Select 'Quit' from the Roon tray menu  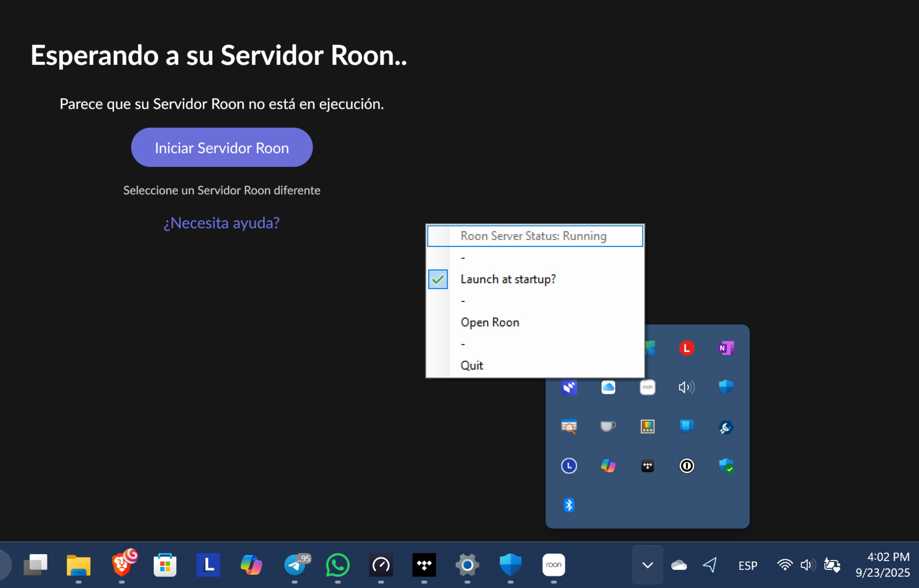(x=471, y=365)
